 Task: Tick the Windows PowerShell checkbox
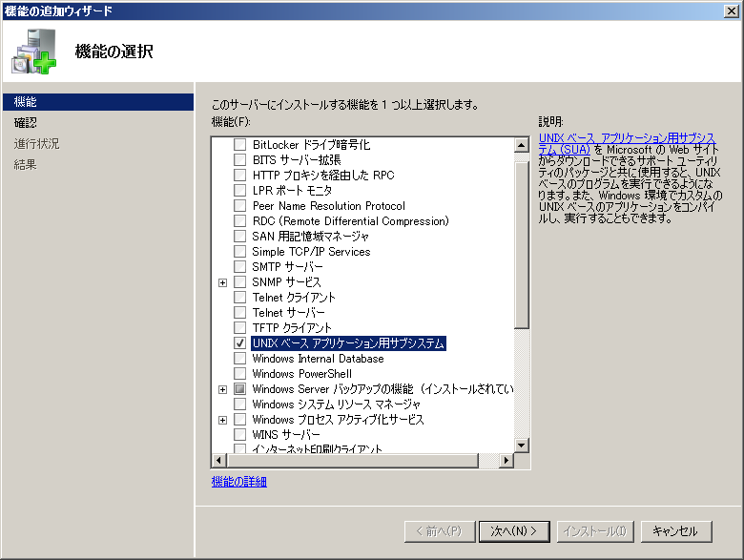[x=239, y=374]
